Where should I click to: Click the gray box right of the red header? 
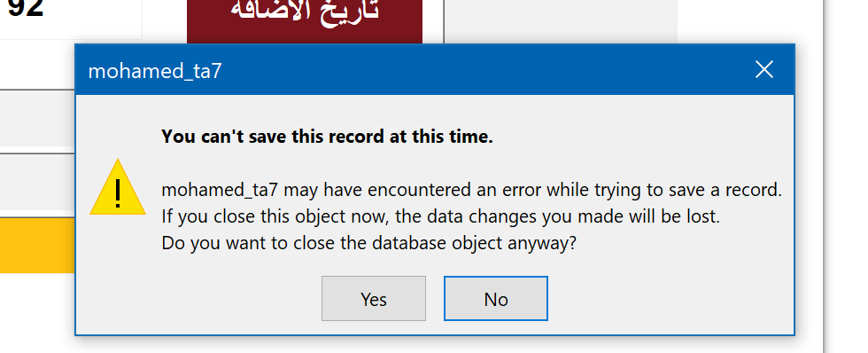[562, 21]
